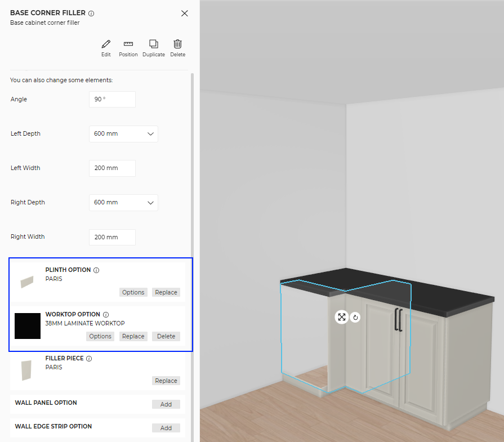Show info next to Base Corner Filler title
Image resolution: width=504 pixels, height=442 pixels.
(92, 14)
